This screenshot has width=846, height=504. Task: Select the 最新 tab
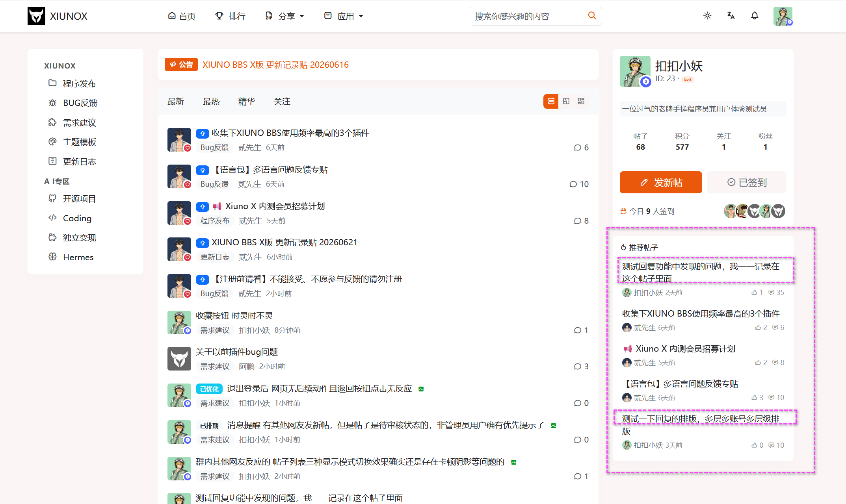(x=176, y=101)
